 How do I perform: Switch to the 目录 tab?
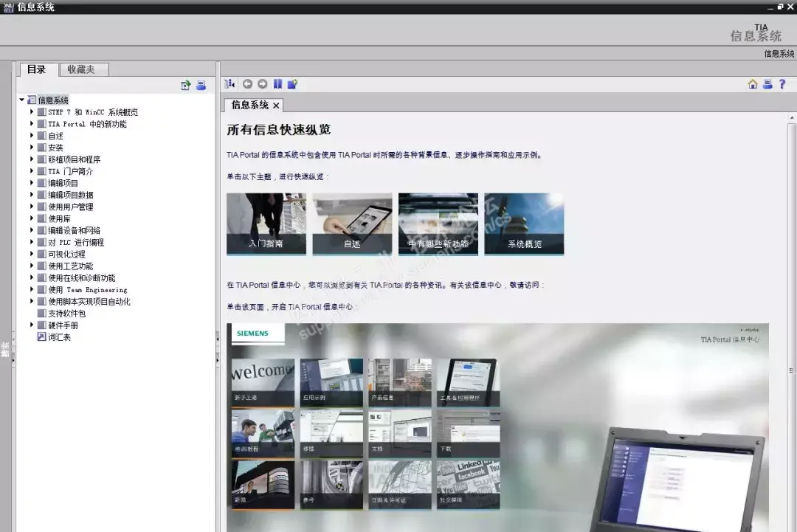tap(37, 69)
